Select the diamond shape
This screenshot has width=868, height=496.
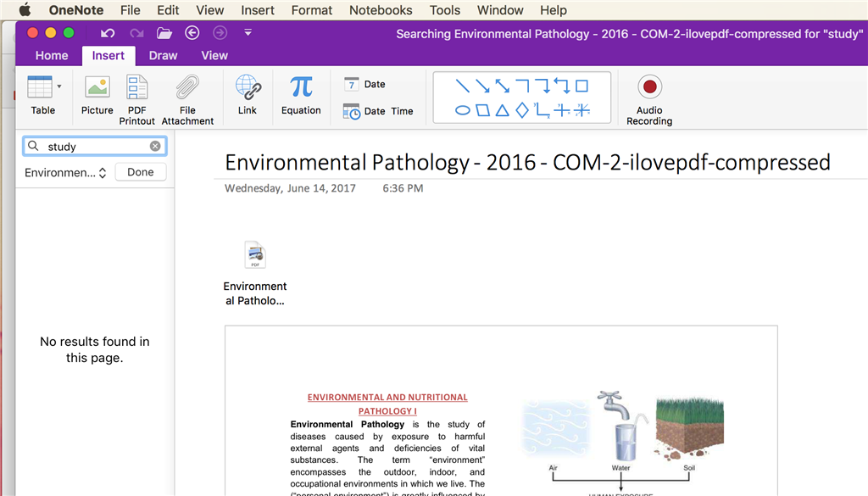[522, 110]
